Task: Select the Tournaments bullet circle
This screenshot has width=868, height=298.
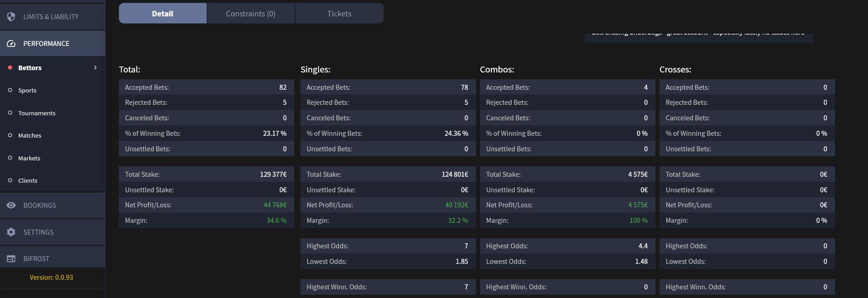Action: pyautogui.click(x=10, y=113)
